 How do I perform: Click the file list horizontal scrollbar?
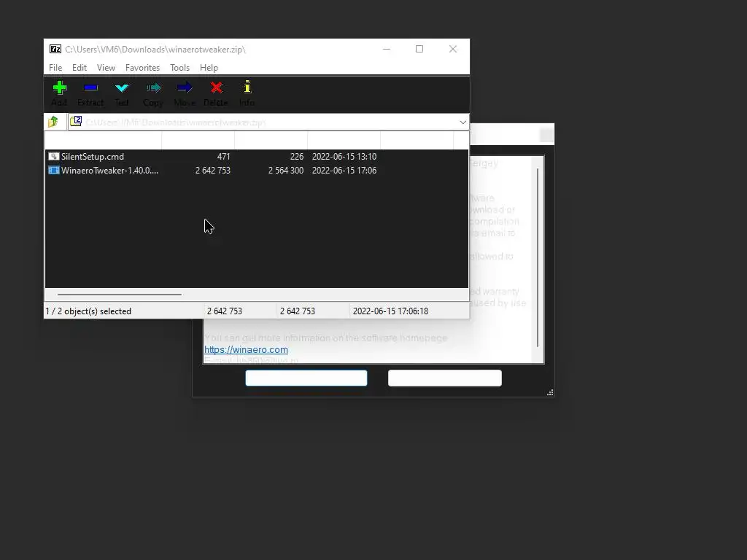point(120,295)
